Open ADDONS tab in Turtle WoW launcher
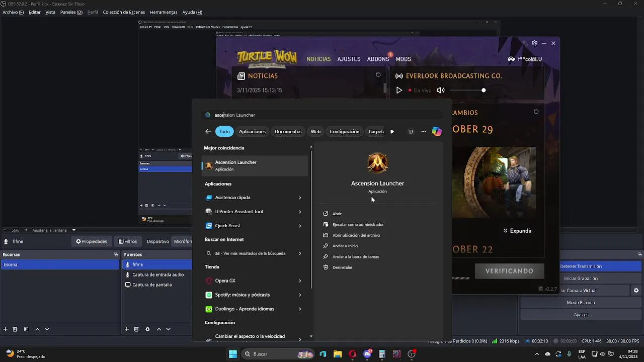644x362 pixels. 378,59
